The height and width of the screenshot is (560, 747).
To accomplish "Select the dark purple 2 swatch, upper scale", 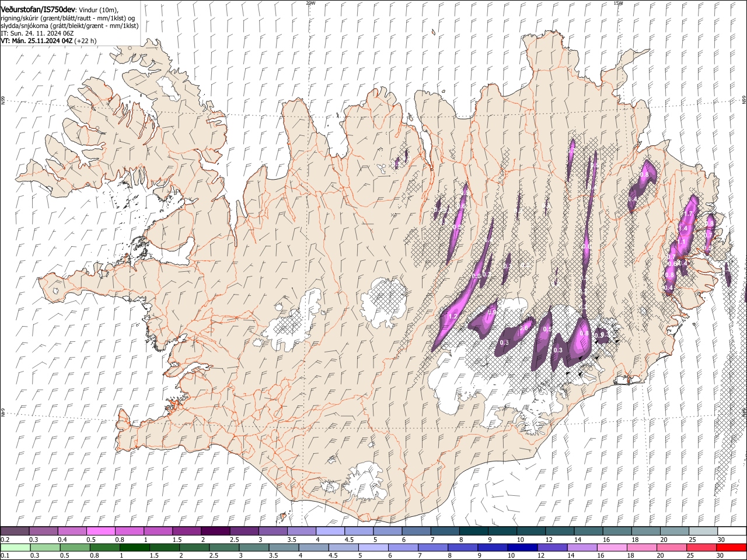I will click(215, 531).
